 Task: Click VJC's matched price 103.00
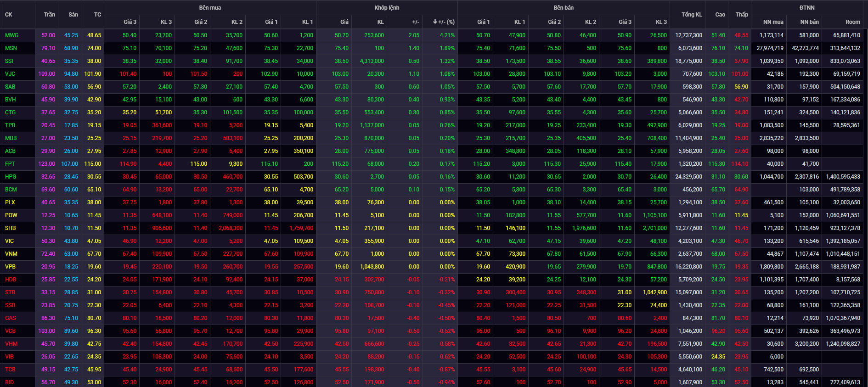pyautogui.click(x=340, y=74)
